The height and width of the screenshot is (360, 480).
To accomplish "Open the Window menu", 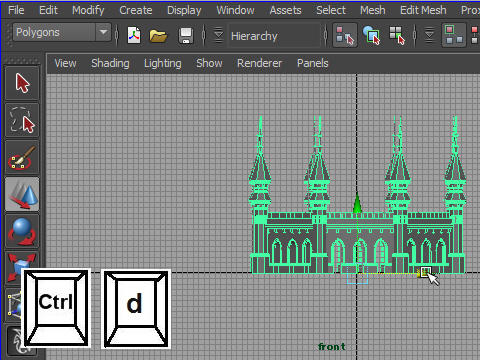I will [235, 10].
